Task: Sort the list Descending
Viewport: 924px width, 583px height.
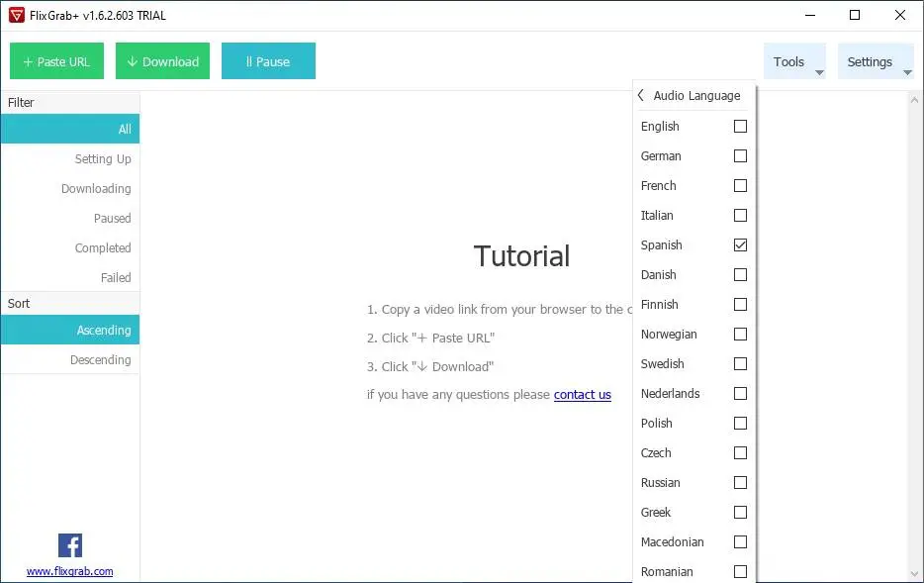Action: (70, 359)
